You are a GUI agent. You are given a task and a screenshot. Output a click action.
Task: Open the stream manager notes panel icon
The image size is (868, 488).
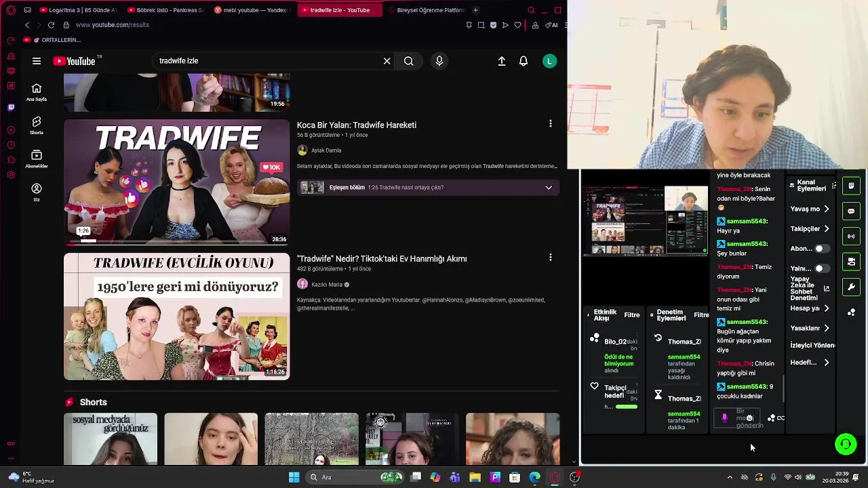[851, 186]
